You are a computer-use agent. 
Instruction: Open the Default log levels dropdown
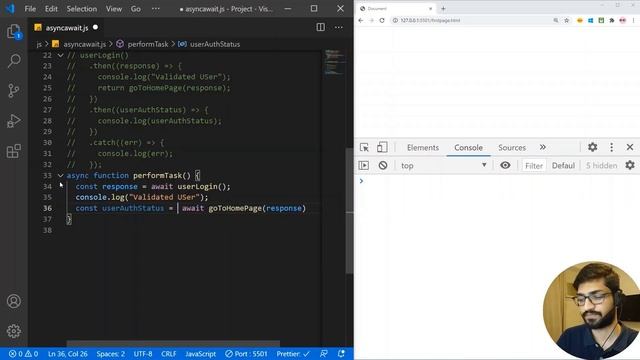[563, 165]
